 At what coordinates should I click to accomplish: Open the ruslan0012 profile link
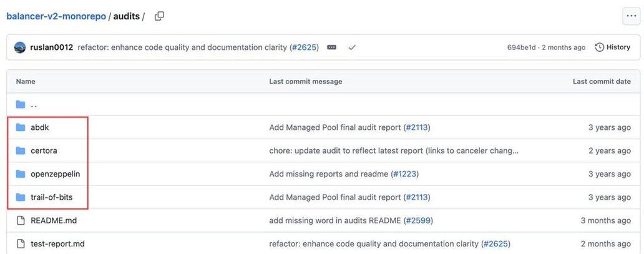tap(52, 47)
